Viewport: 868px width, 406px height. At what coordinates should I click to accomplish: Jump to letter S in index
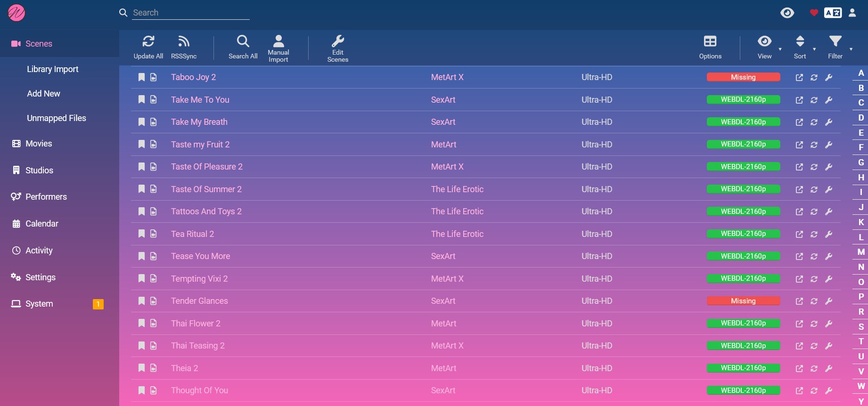pyautogui.click(x=861, y=326)
